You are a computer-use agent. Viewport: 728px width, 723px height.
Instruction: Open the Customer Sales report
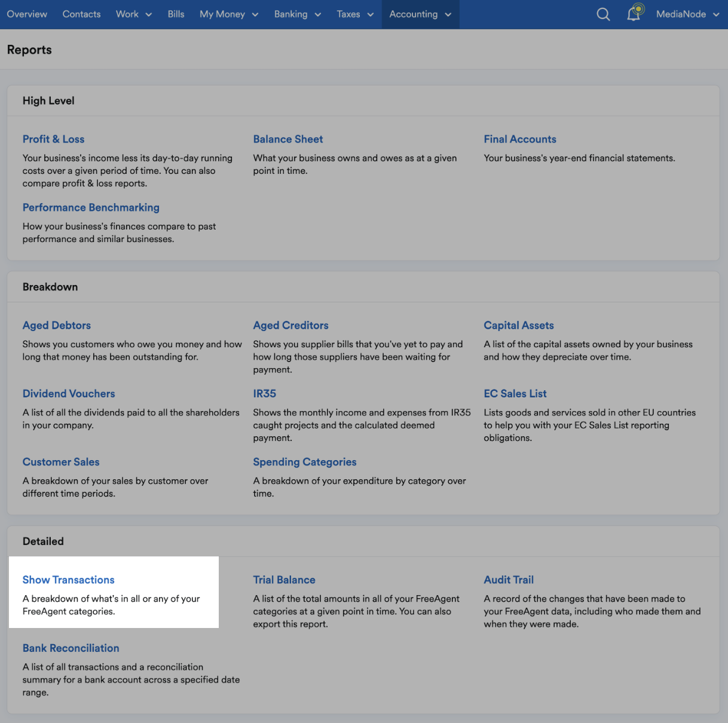(x=61, y=462)
